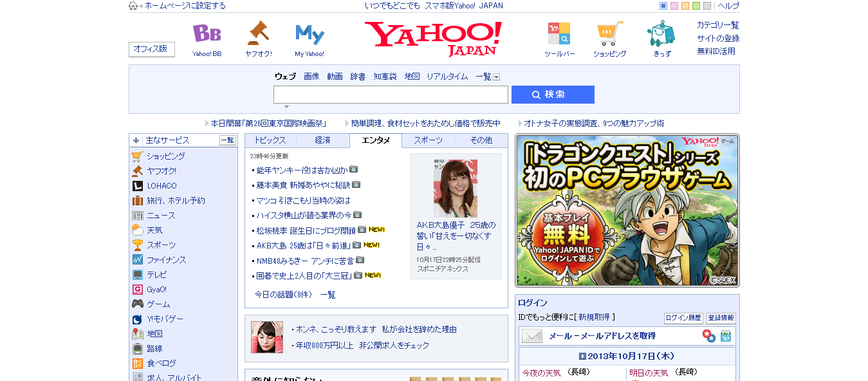868x381 pixels.
Task: Click the red-blue star points icon
Action: 708,336
